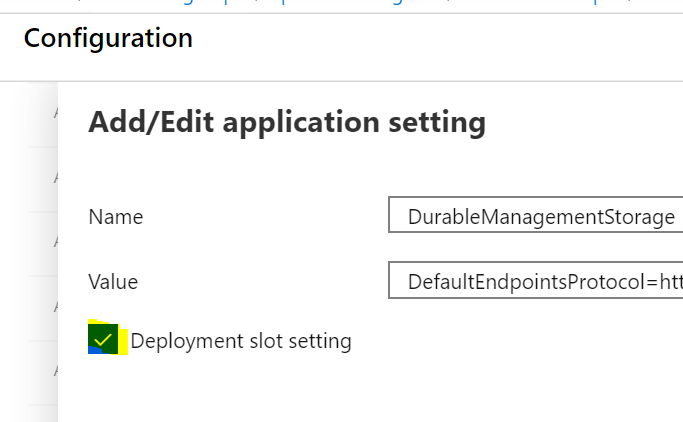683x422 pixels.
Task: Click the 'Add/Edit application setting' panel title
Action: click(x=287, y=123)
